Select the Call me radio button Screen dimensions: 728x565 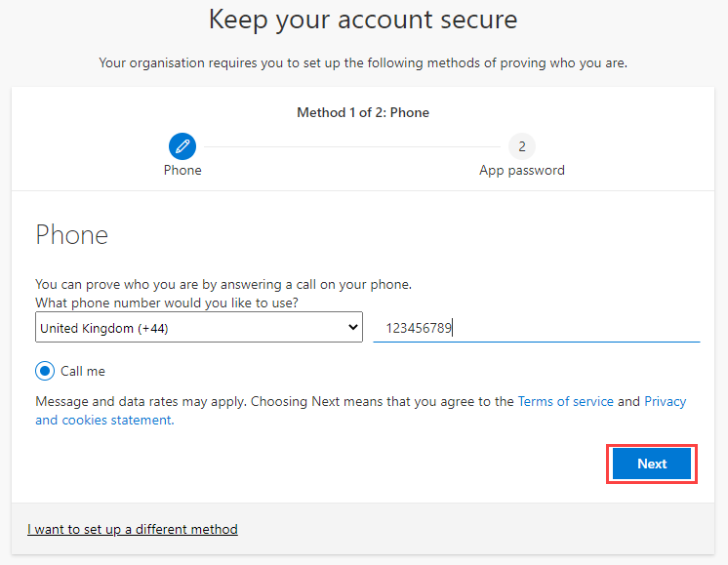[x=45, y=371]
